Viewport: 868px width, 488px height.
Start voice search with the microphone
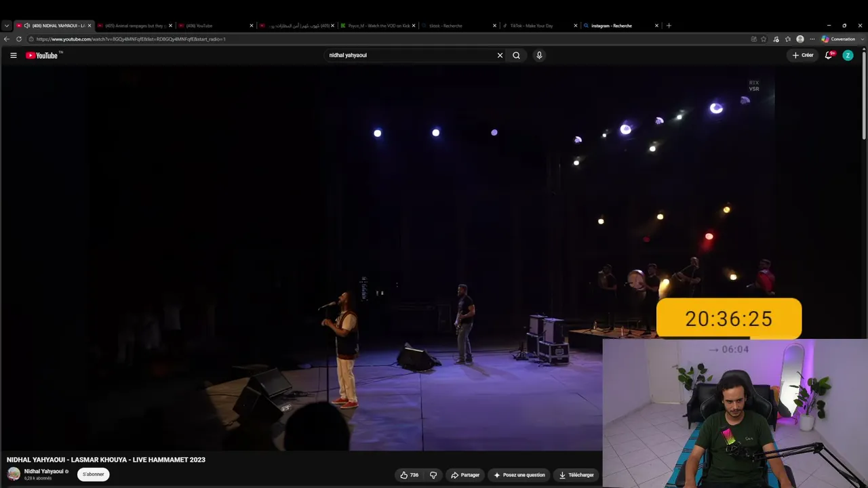(539, 56)
